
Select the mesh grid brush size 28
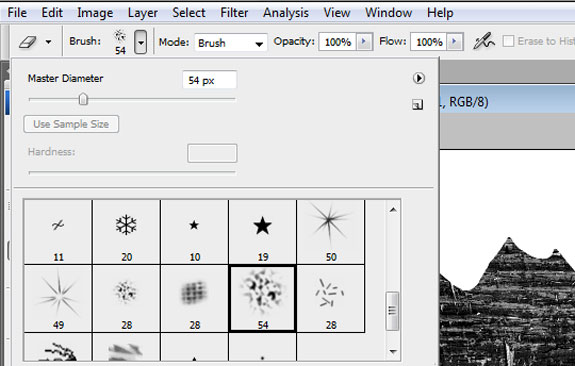(x=194, y=299)
